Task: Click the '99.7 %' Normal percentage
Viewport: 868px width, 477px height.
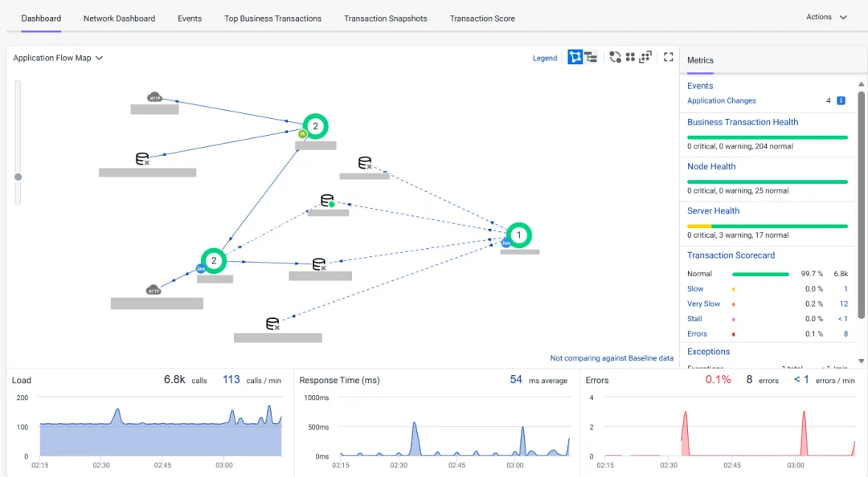Action: pyautogui.click(x=812, y=274)
